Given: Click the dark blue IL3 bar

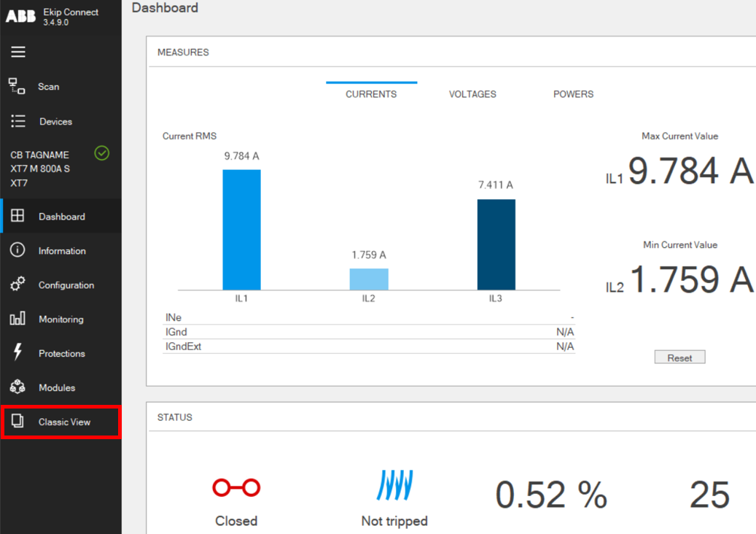Looking at the screenshot, I should coord(496,244).
